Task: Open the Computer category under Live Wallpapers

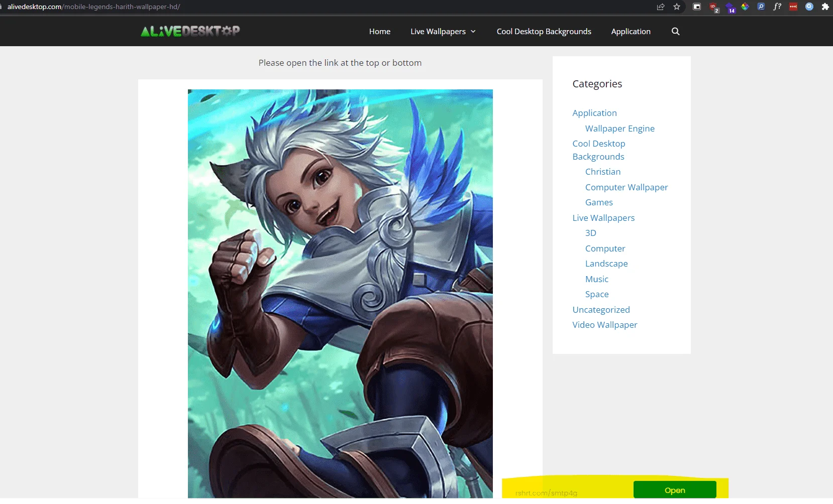Action: (x=605, y=248)
